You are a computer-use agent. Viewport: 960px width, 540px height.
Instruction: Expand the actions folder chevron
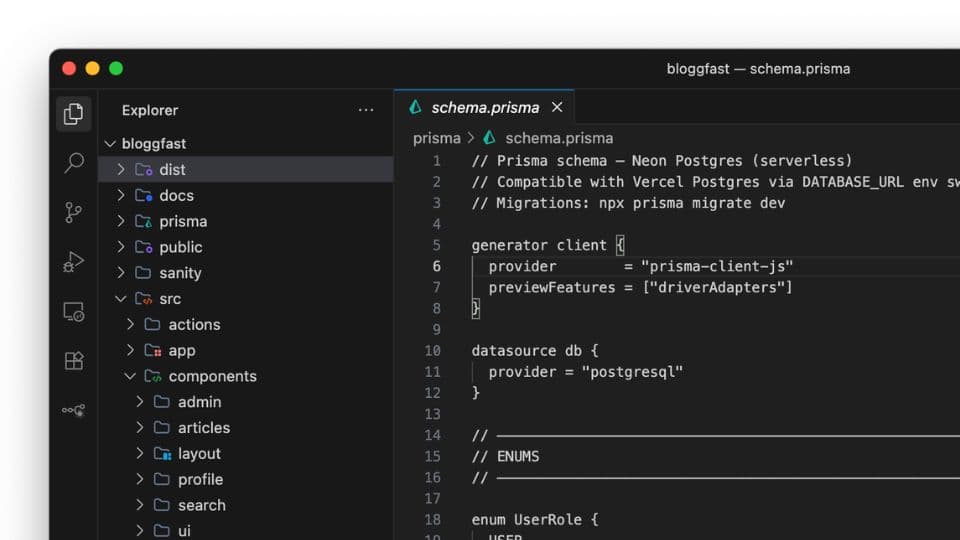130,324
